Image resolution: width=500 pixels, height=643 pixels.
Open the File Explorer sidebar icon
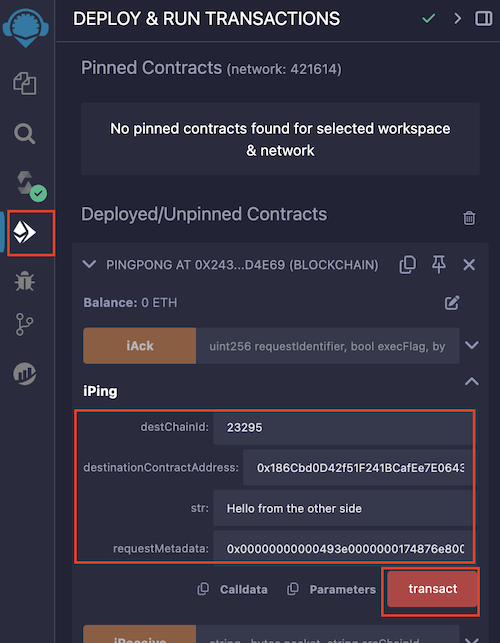[x=25, y=83]
